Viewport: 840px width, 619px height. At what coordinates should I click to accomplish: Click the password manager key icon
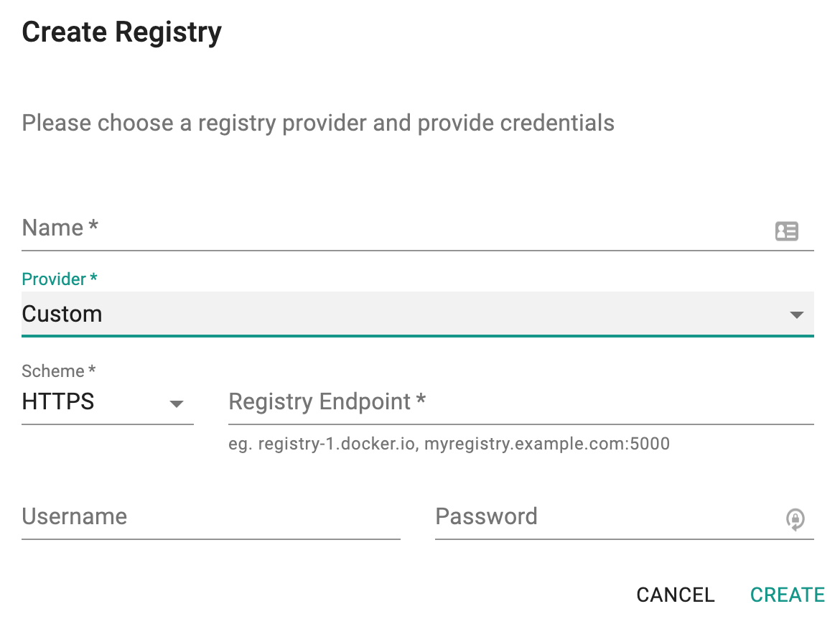(795, 518)
